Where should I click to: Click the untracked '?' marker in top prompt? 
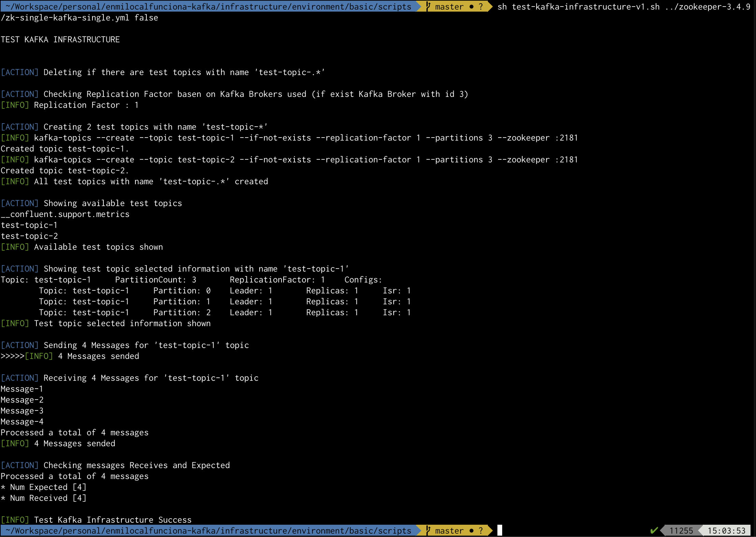pyautogui.click(x=481, y=6)
